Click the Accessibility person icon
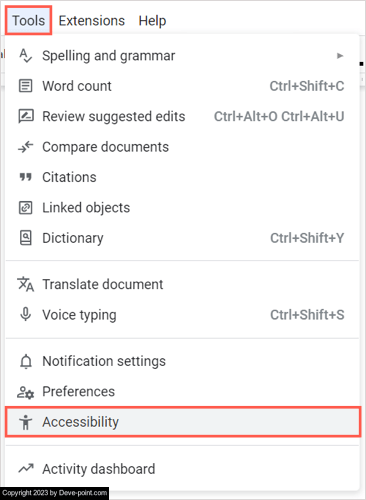This screenshot has height=500, width=366. [x=26, y=422]
